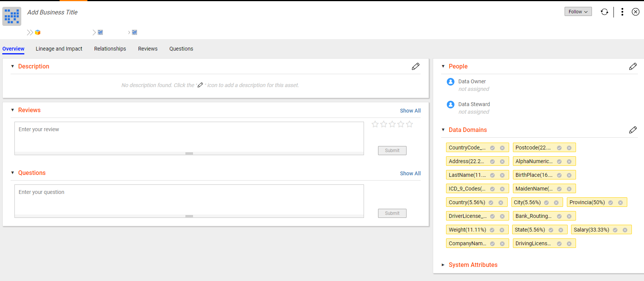Show All reviews link

pyautogui.click(x=410, y=111)
